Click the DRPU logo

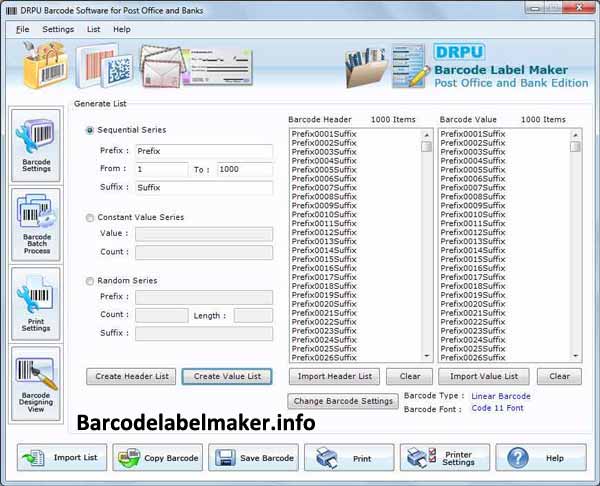point(459,52)
